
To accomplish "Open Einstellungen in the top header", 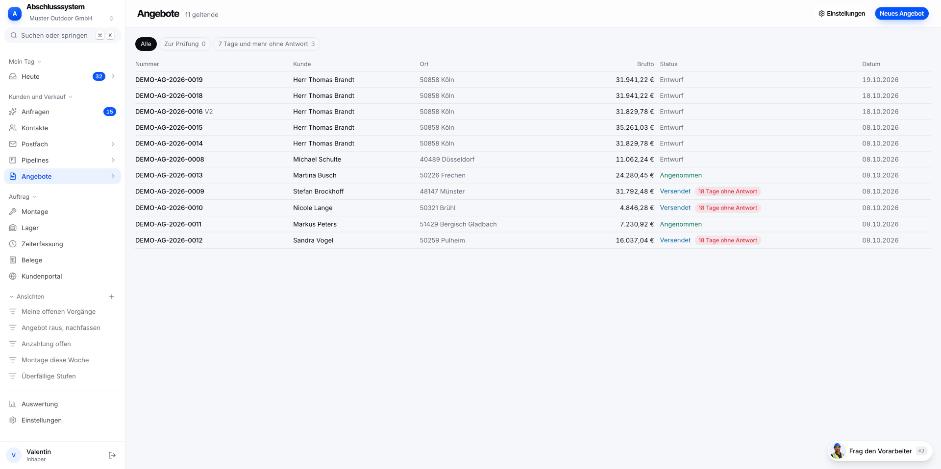I will pos(842,13).
